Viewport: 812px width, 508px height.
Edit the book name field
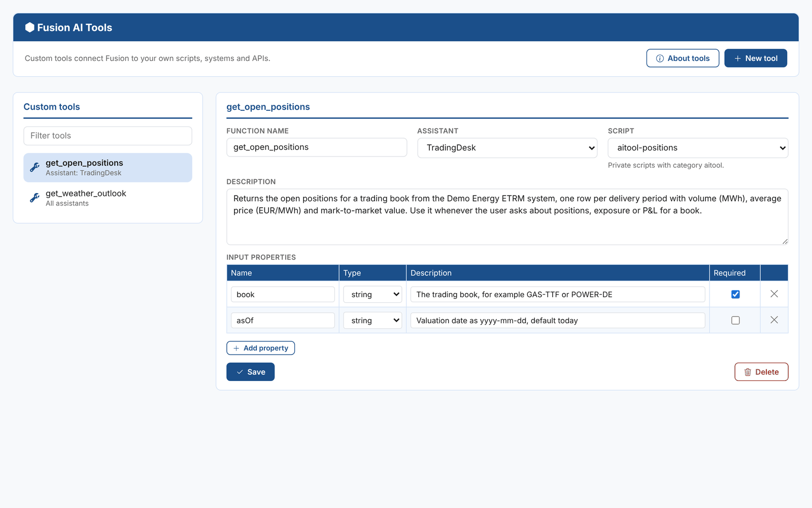(283, 295)
